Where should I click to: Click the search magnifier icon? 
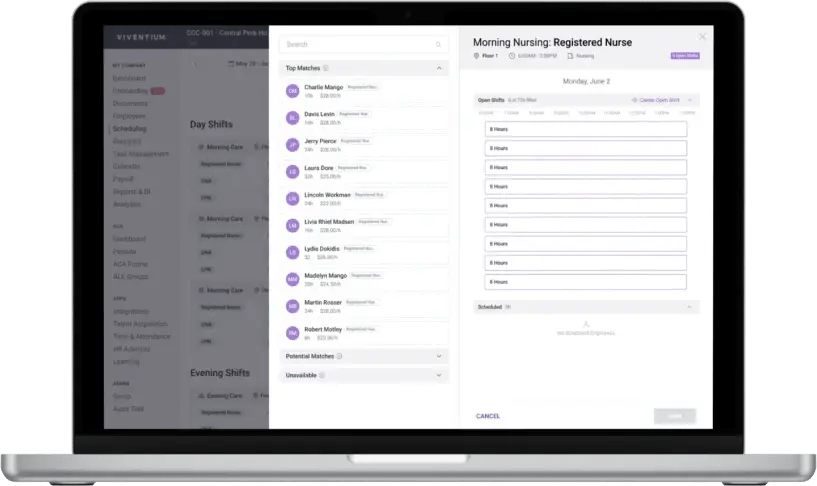(x=438, y=45)
